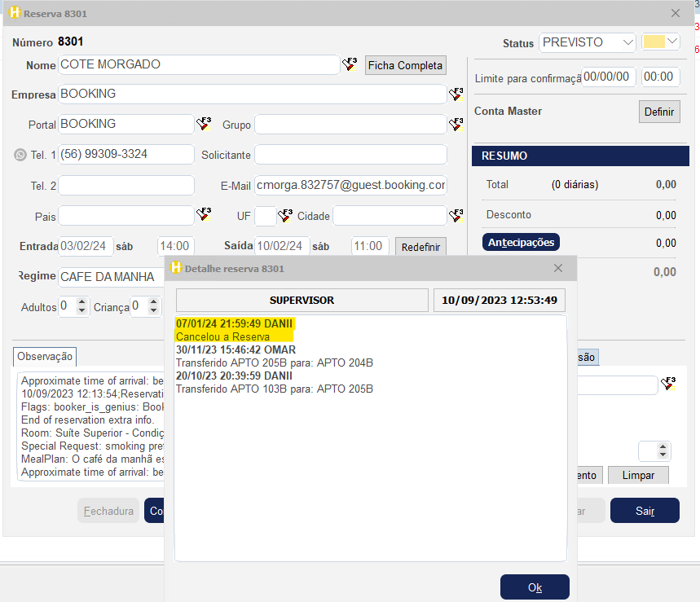Click the F3 lookup icon beside Nome

click(x=350, y=65)
